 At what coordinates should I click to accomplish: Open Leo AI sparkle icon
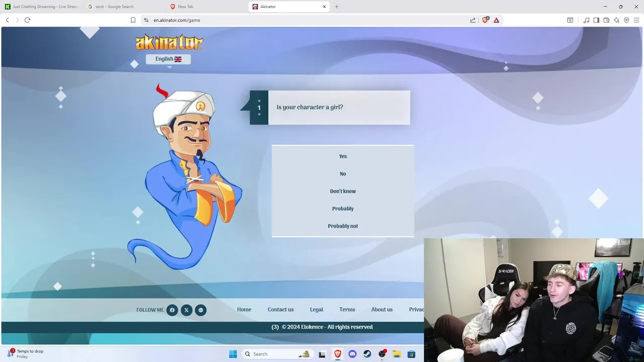(616, 20)
